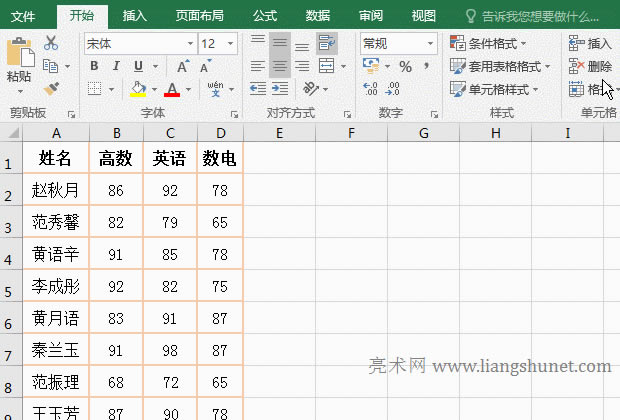Click the percent style icon
620x420 pixels.
point(405,66)
